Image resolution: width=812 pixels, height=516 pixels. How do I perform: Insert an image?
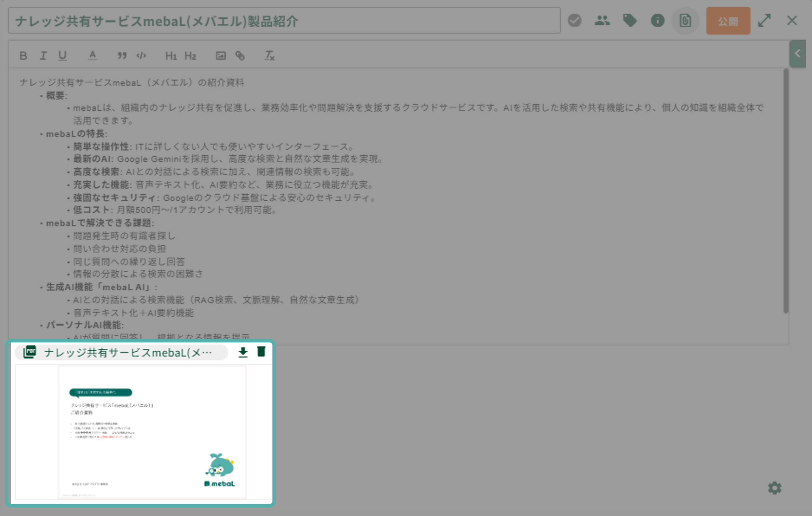221,56
